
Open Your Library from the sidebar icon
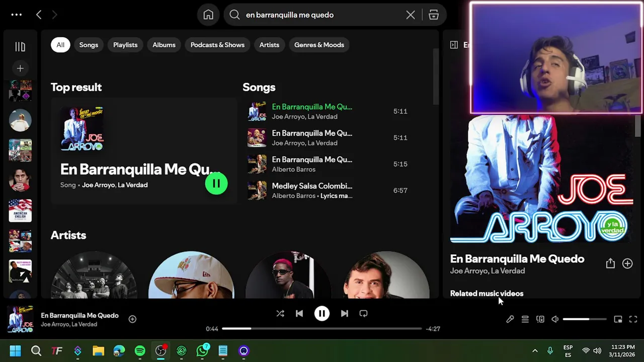(20, 47)
